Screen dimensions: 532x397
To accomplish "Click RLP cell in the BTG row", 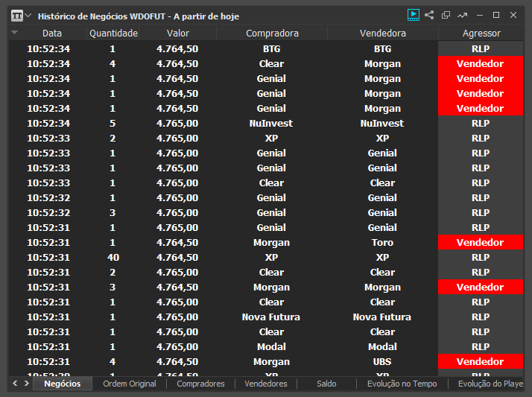I will tap(481, 49).
